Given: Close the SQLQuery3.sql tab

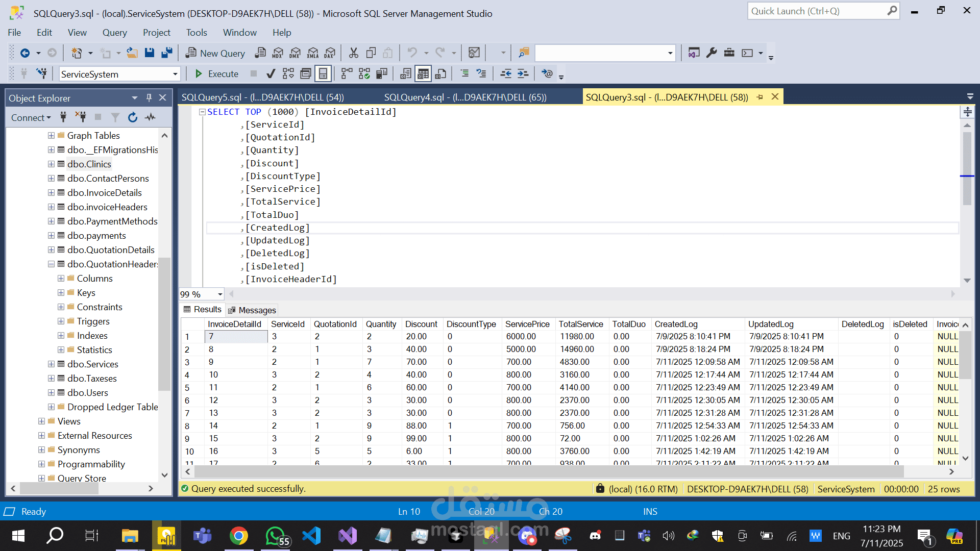Looking at the screenshot, I should (x=775, y=97).
